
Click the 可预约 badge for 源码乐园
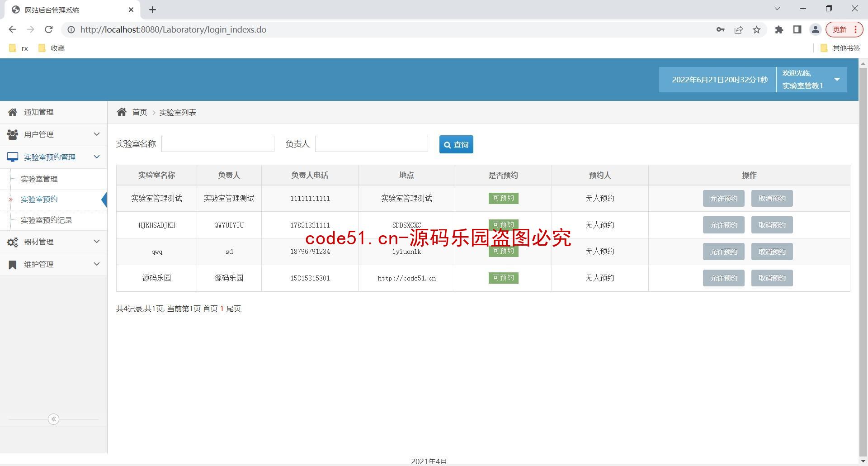point(503,278)
